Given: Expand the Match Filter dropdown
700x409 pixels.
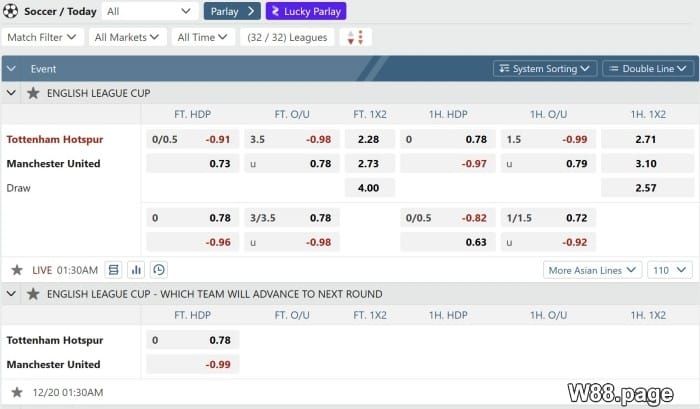Looking at the screenshot, I should point(42,37).
